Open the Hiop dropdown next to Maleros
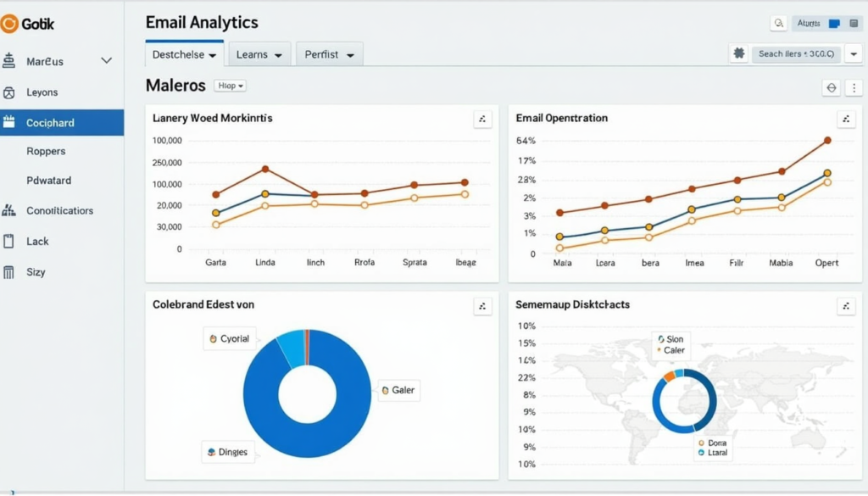Viewport: 868px width, 496px height. [230, 86]
